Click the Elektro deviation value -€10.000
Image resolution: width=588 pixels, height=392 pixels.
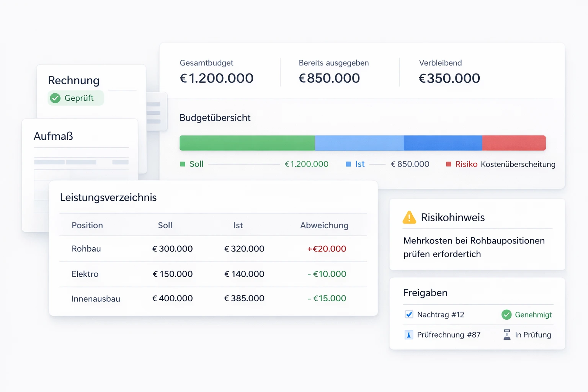tap(327, 274)
